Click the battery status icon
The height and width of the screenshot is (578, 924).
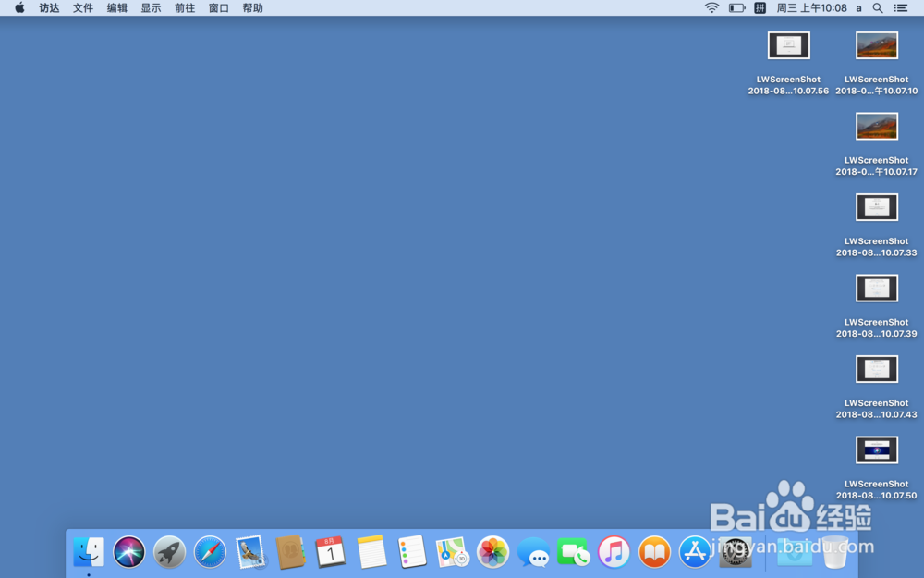[x=736, y=7]
